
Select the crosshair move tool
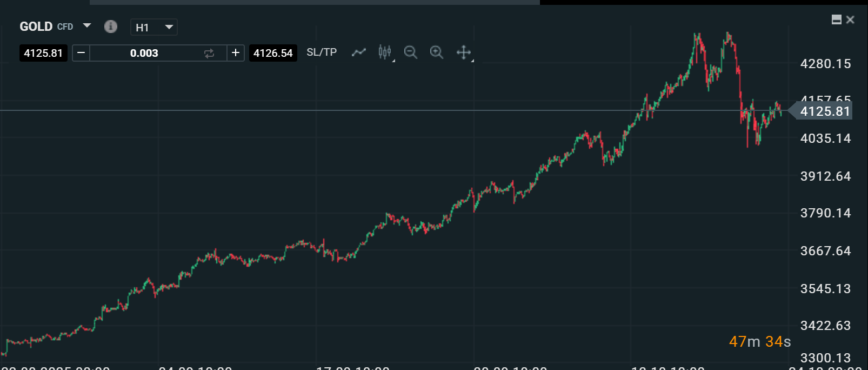[464, 52]
